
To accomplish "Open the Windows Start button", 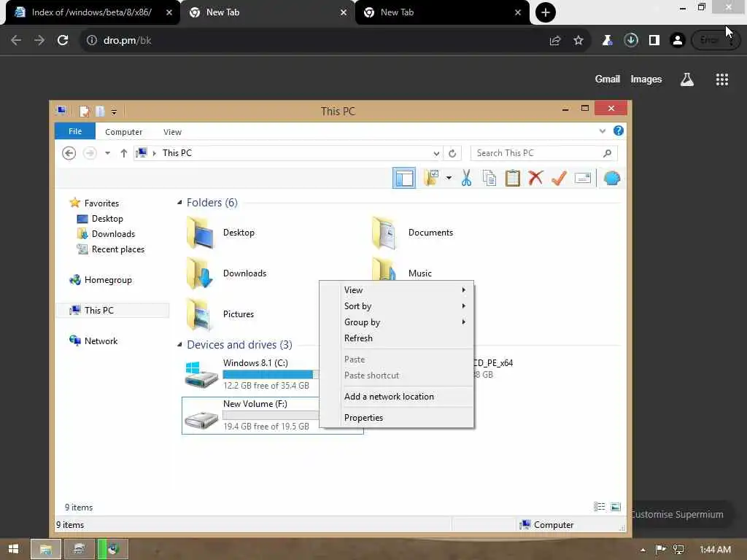I will pyautogui.click(x=13, y=549).
